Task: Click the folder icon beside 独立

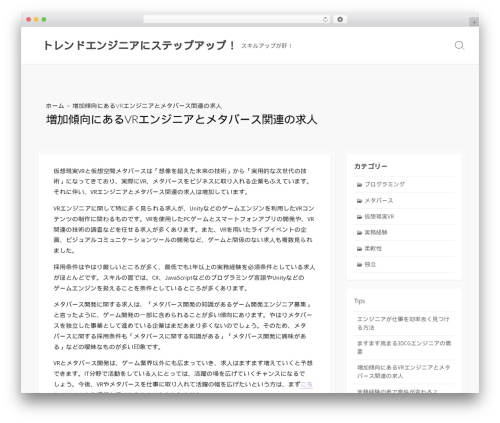Action: (x=359, y=265)
